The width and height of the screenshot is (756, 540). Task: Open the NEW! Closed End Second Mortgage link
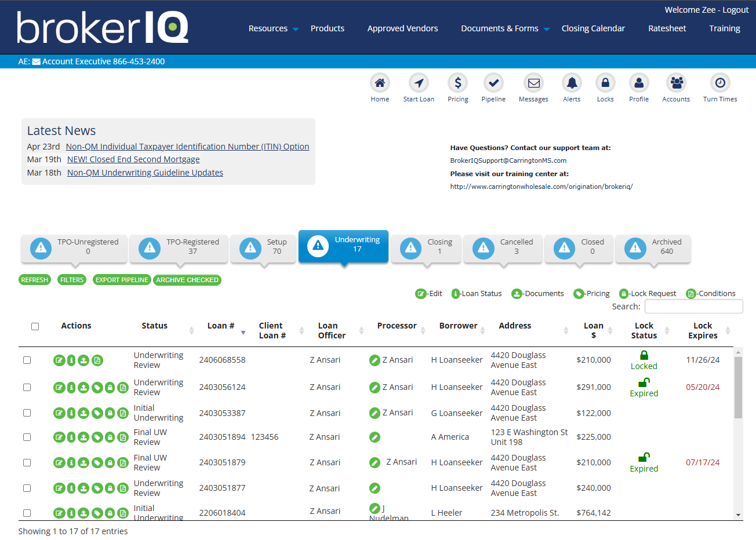click(133, 159)
